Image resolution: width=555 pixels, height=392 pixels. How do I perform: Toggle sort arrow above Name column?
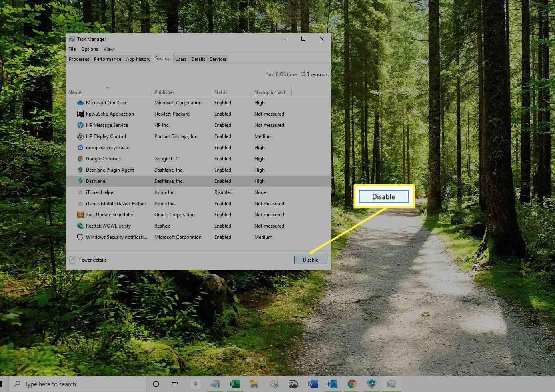coord(107,88)
